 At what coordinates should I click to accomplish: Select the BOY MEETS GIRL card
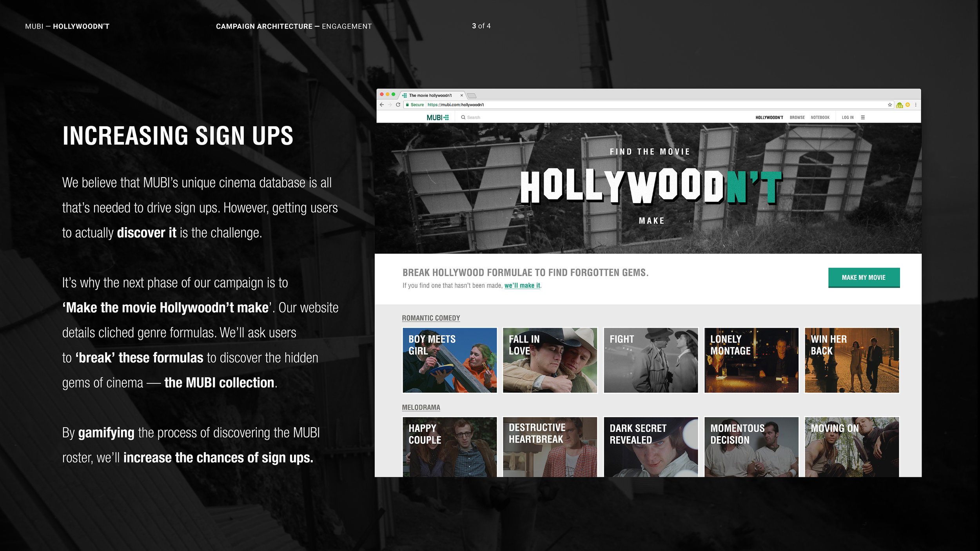tap(450, 360)
